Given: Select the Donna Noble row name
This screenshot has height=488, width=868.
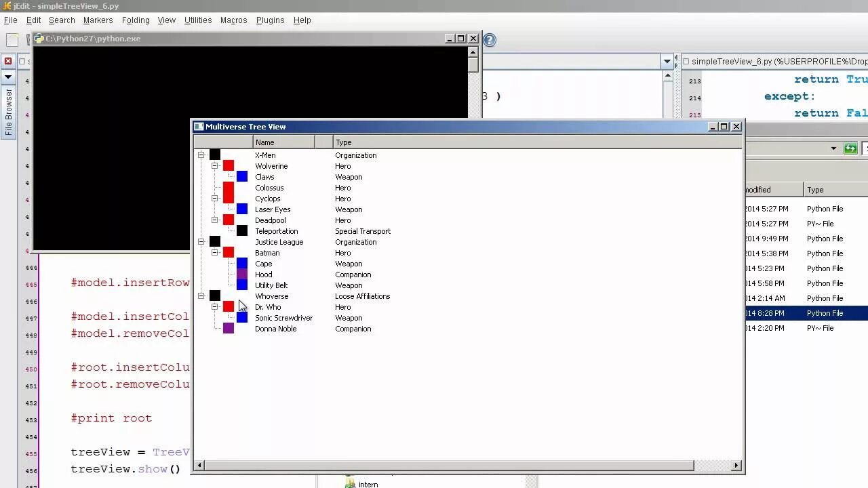Looking at the screenshot, I should pos(275,329).
